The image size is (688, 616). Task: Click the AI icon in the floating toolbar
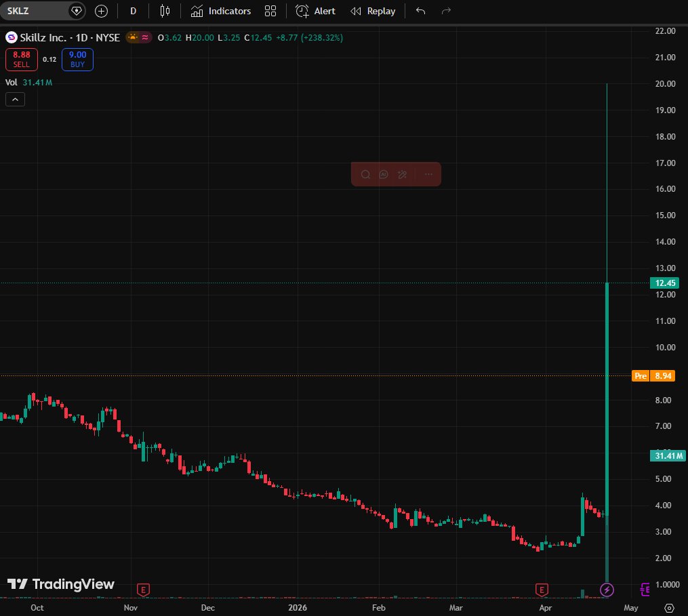coord(384,174)
